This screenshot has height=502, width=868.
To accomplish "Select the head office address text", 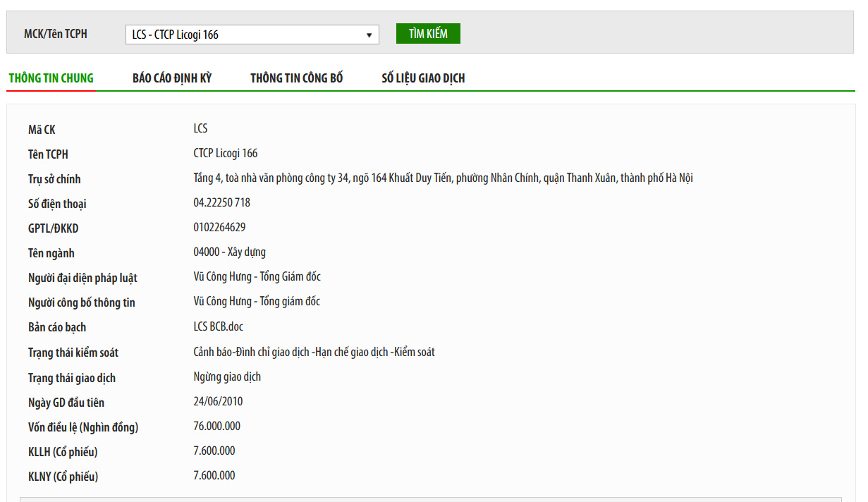I will coord(443,178).
